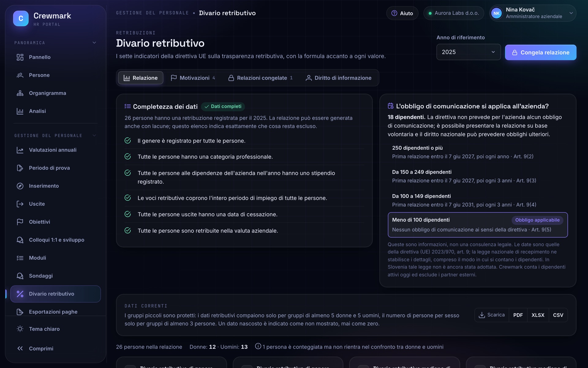Open Periodo di prova page

[x=55, y=168]
